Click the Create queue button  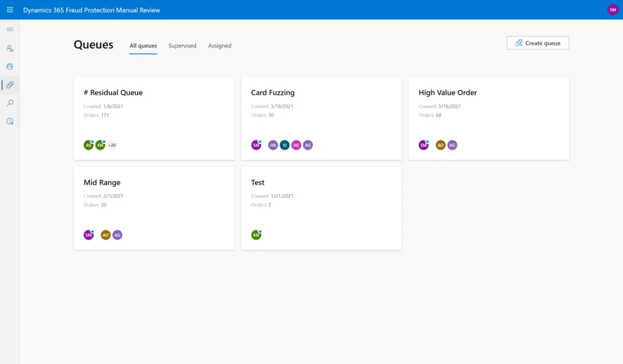click(538, 43)
